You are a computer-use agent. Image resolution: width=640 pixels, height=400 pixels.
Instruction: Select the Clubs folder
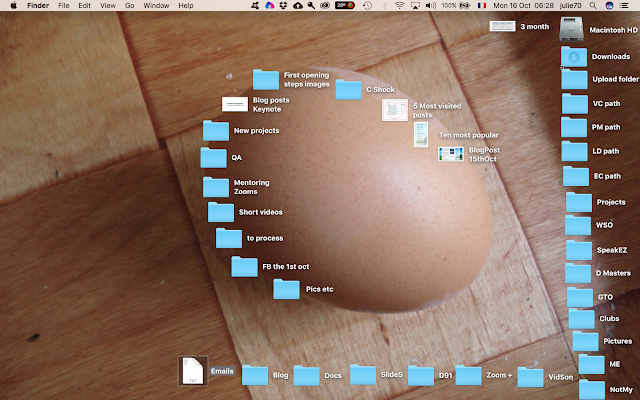coord(581,318)
